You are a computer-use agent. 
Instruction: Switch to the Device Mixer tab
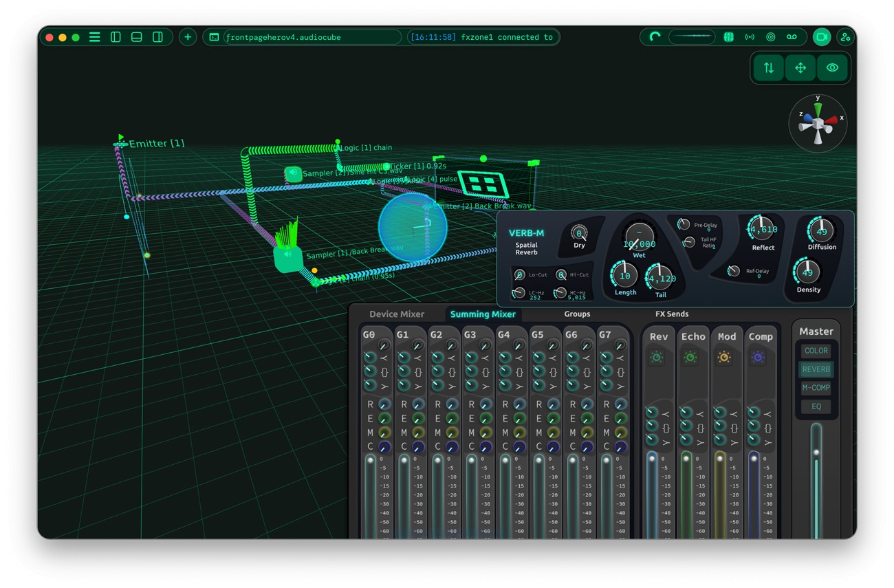pyautogui.click(x=397, y=314)
